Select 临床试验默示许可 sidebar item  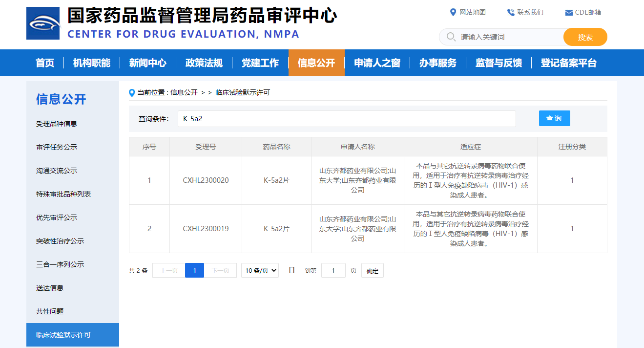pyautogui.click(x=63, y=335)
